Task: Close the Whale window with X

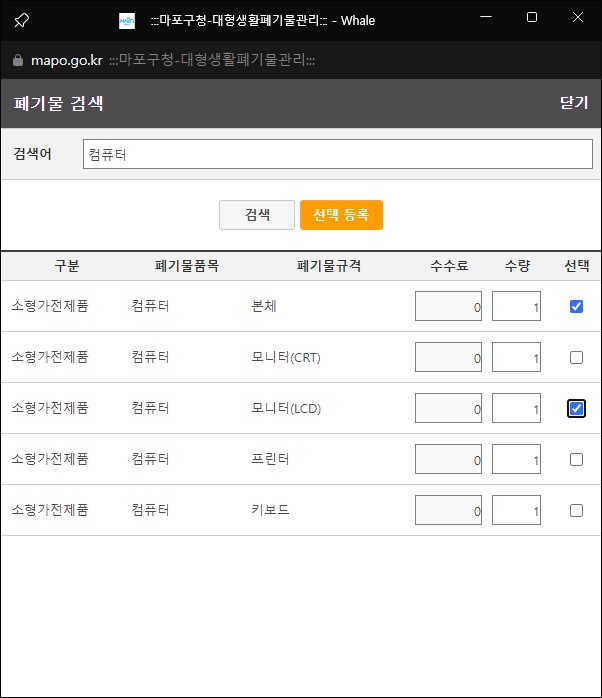Action: coord(578,17)
